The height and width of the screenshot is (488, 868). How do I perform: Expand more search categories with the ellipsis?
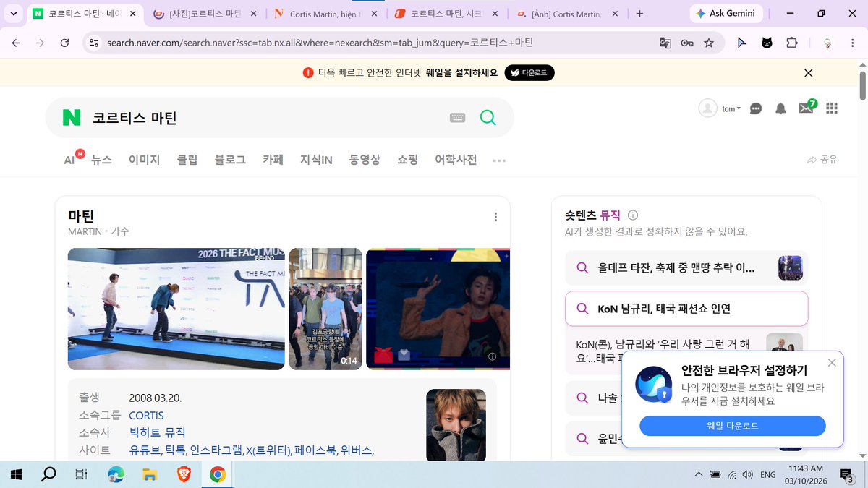(499, 160)
